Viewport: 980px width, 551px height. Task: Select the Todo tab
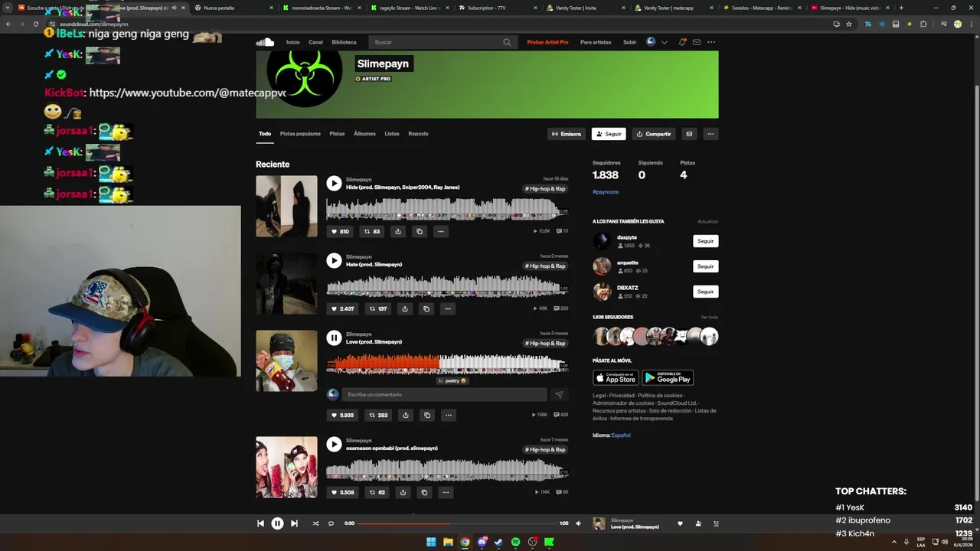click(x=265, y=134)
